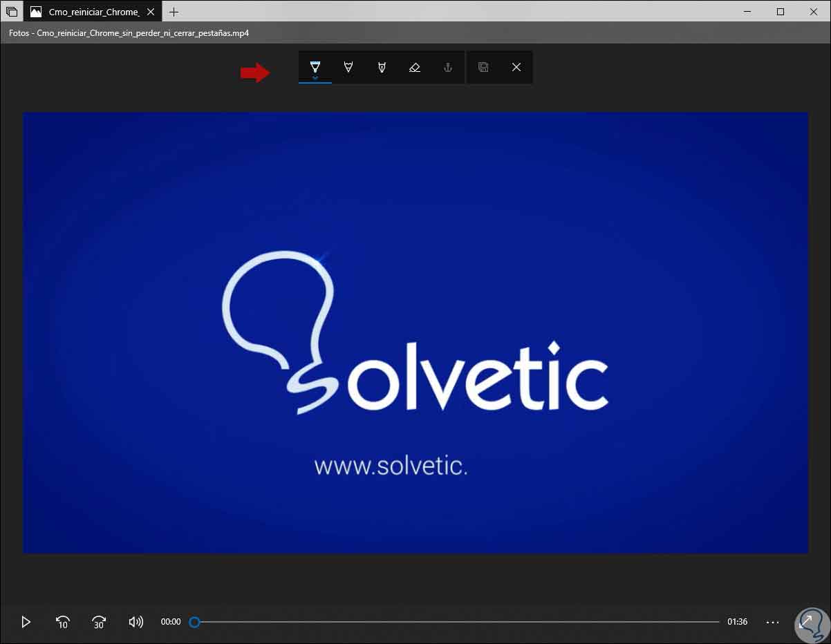Close the Cmo_reiniciar_Chrome tab

(x=151, y=12)
